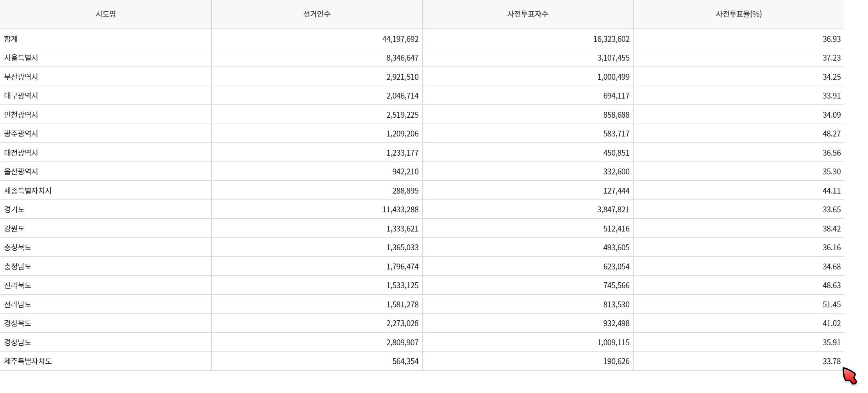Select the 전라북도 row label

point(18,285)
